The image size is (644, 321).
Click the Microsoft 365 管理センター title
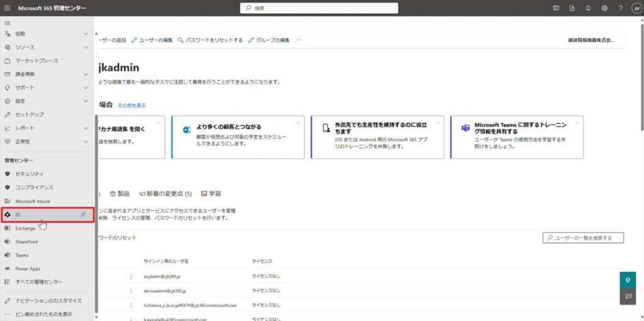(x=52, y=8)
